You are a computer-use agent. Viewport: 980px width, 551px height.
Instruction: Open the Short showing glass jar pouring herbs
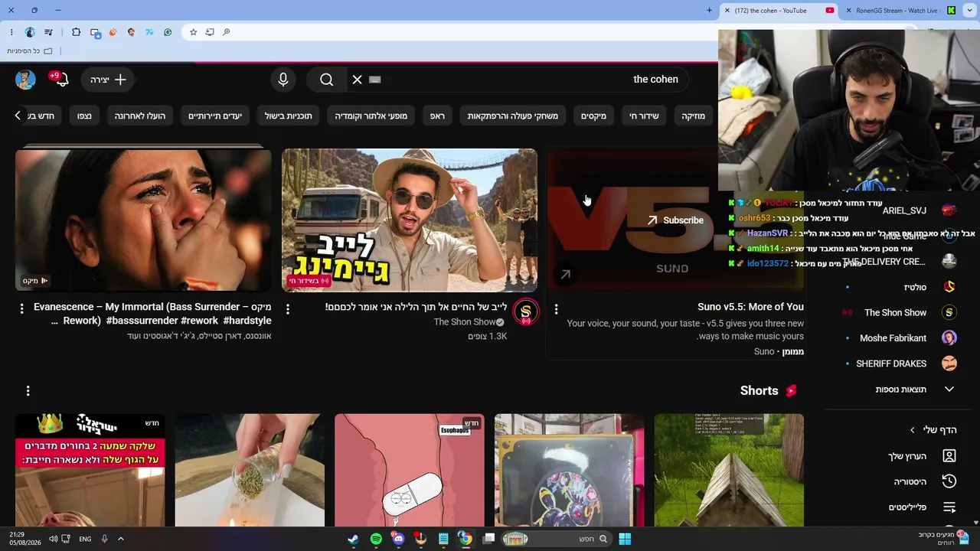(x=250, y=471)
